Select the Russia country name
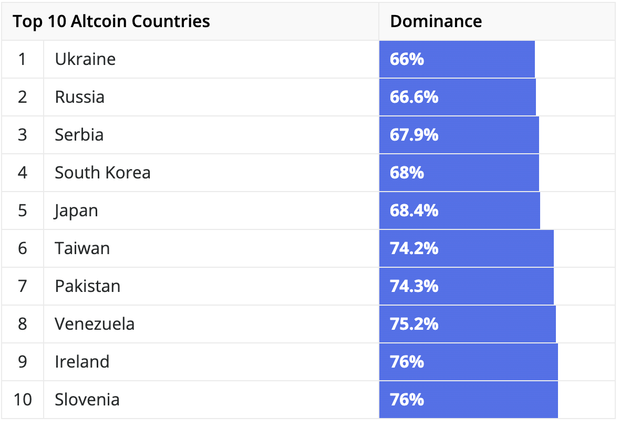This screenshot has height=421, width=620. (x=79, y=97)
